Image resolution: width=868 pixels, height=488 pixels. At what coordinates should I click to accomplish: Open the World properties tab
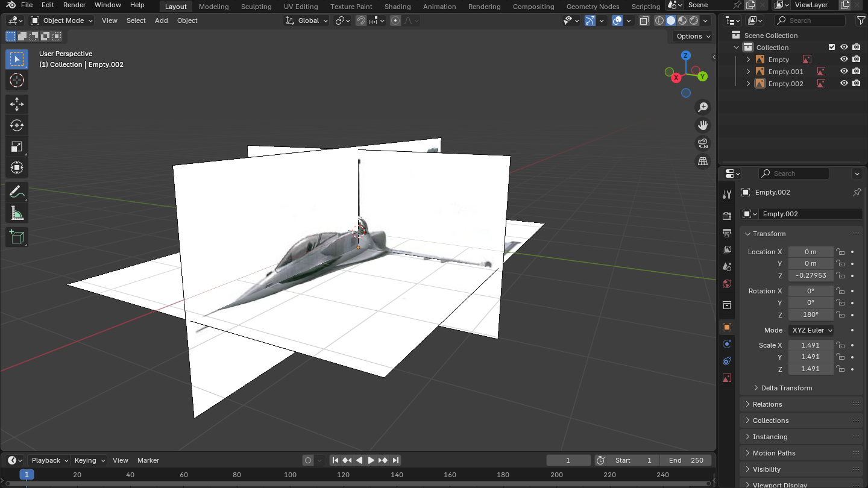coord(727,284)
